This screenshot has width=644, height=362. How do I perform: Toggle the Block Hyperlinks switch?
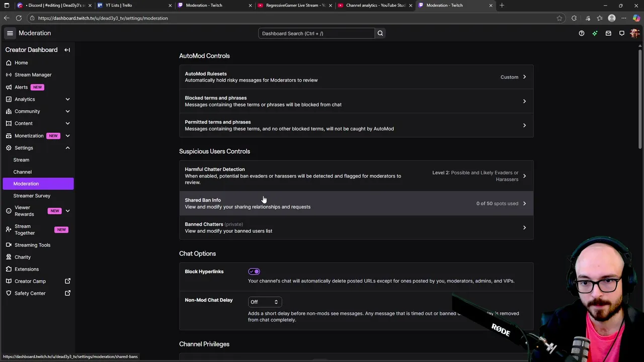click(254, 271)
